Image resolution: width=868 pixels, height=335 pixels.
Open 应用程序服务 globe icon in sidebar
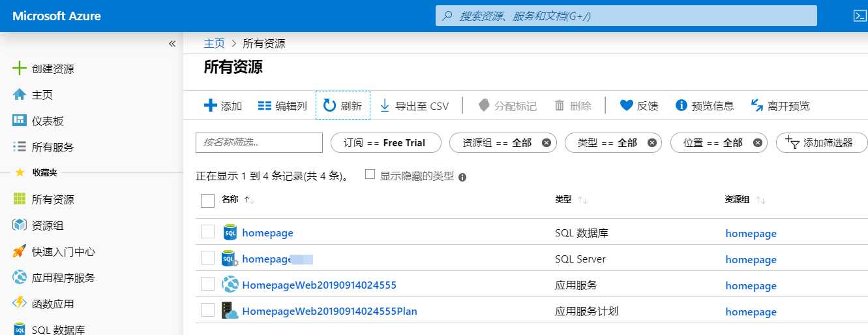tap(20, 278)
